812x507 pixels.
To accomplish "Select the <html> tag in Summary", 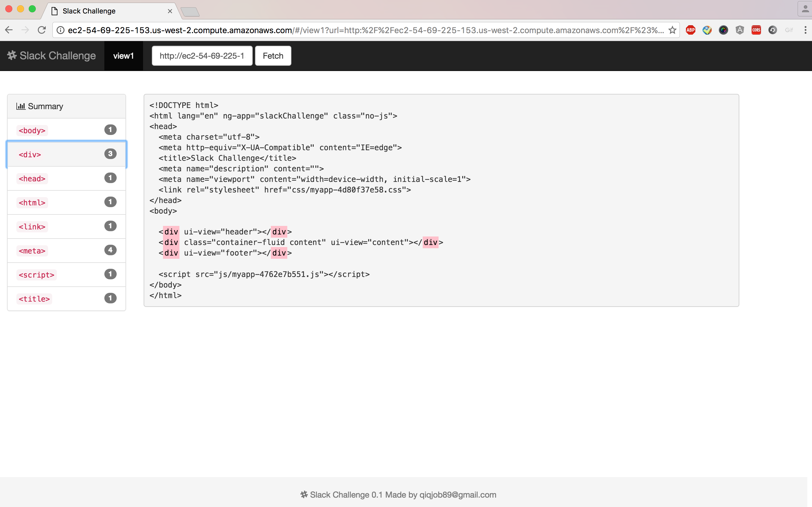I will pyautogui.click(x=67, y=202).
